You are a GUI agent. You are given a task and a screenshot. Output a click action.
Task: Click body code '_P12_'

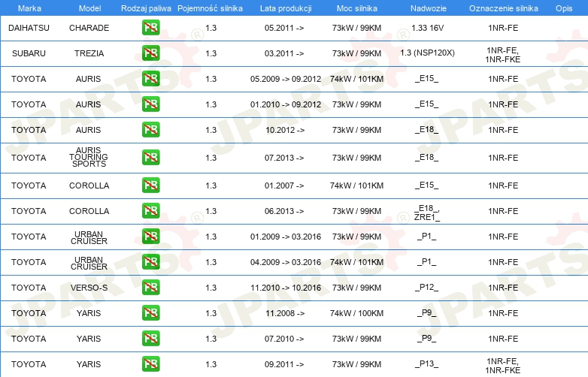coord(427,287)
